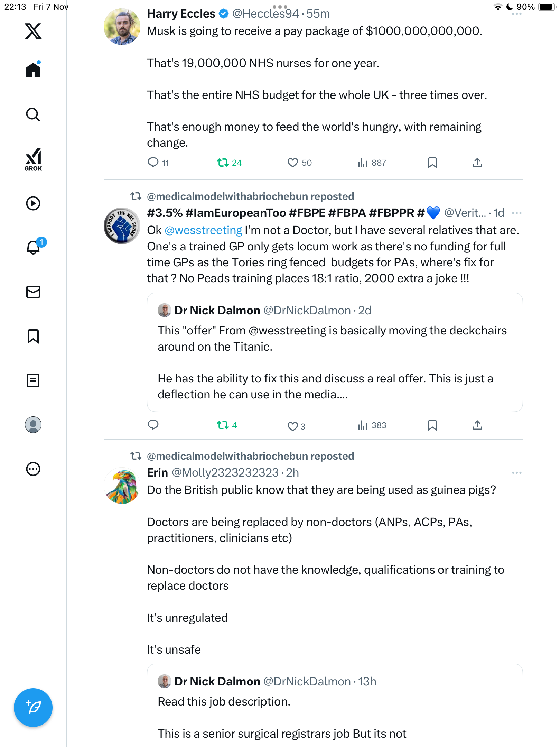Viewport: 560px width, 747px height.
Task: Open the Search page
Action: pyautogui.click(x=33, y=114)
